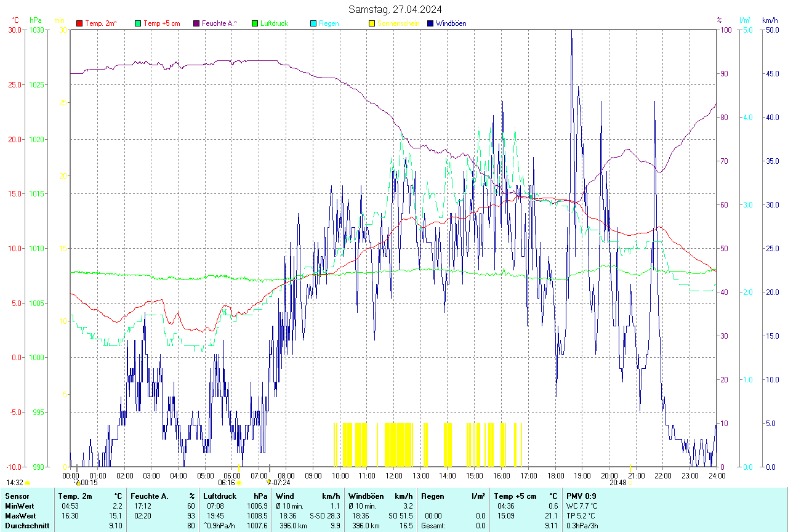Click the maximum humidity value 93
The image size is (788, 532).
pos(191,516)
